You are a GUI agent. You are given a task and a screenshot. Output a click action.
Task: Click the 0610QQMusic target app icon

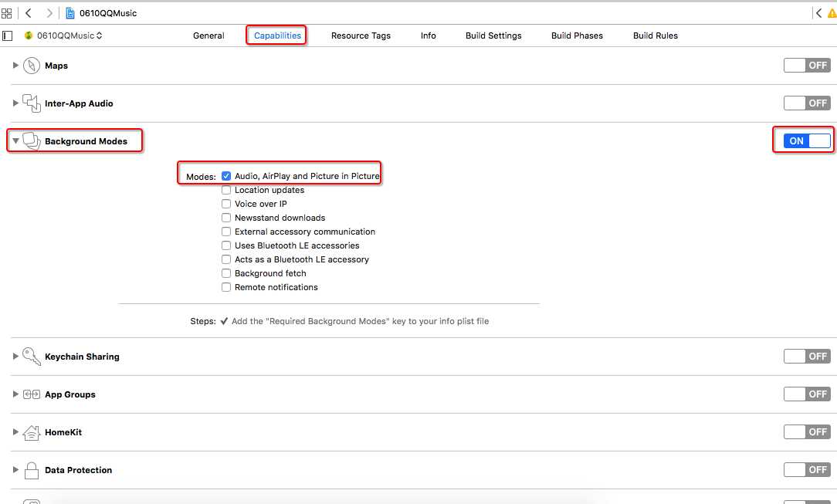(29, 36)
